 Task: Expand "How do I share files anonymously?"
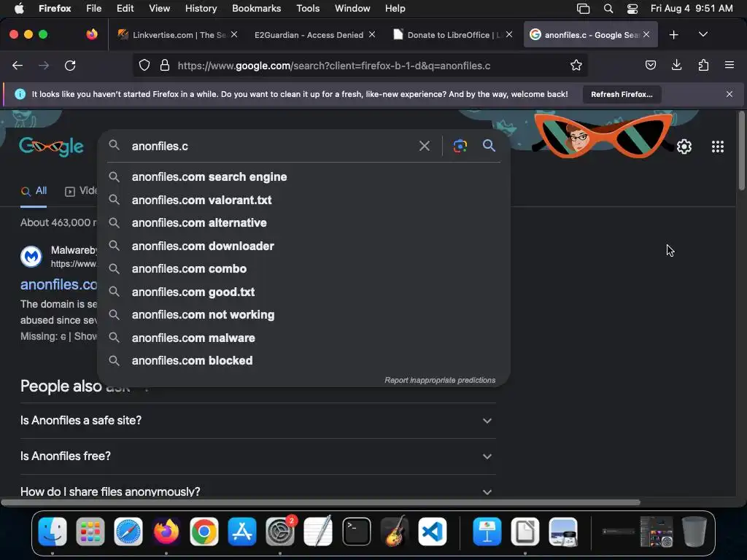[258, 491]
